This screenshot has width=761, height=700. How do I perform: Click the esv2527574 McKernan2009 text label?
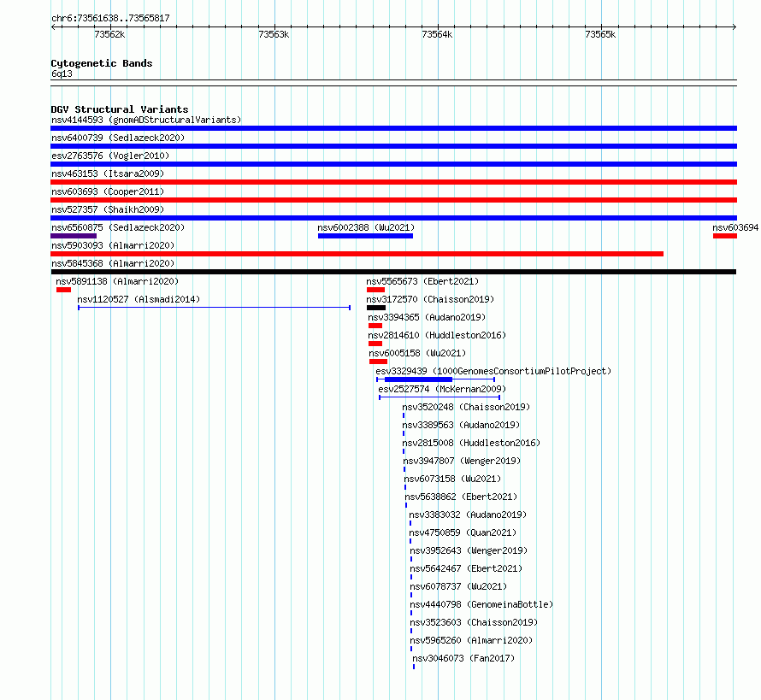[442, 389]
